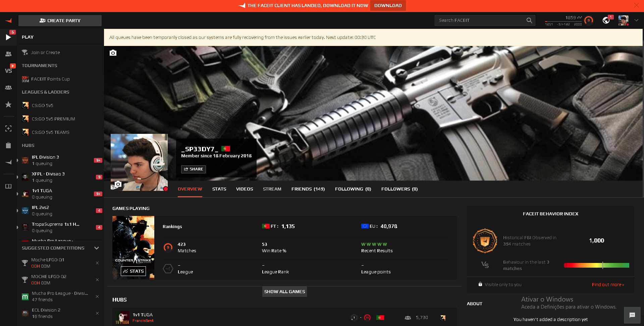Open the friends icon in left rail
Viewport: 644px width, 326px height.
tap(8, 54)
